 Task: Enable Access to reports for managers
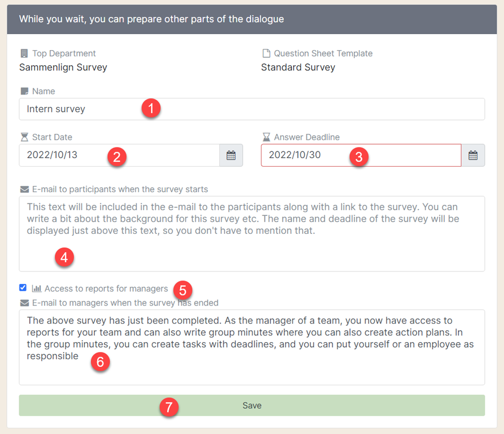click(x=23, y=287)
